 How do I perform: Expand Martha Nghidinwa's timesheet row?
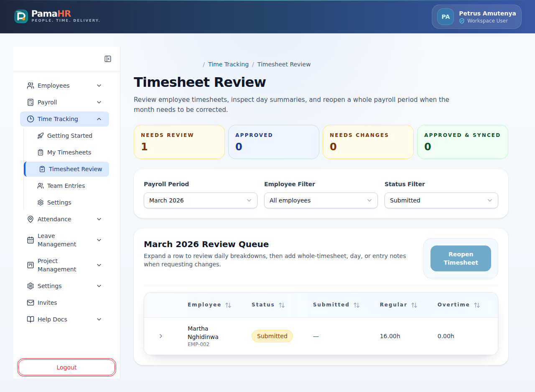[x=161, y=336]
